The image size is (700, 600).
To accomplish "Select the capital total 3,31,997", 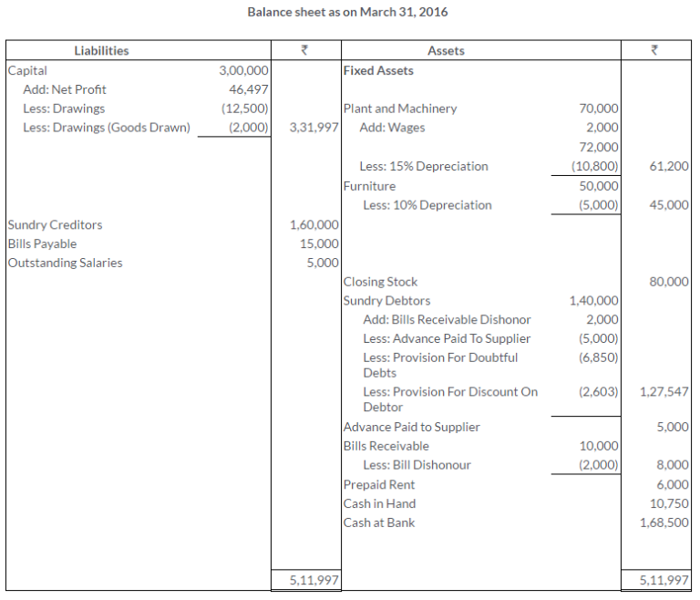I will 314,128.
